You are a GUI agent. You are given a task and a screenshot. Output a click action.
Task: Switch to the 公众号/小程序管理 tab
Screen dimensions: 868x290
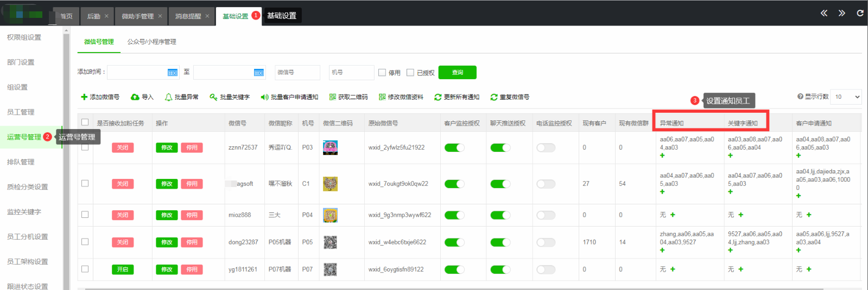click(x=151, y=42)
